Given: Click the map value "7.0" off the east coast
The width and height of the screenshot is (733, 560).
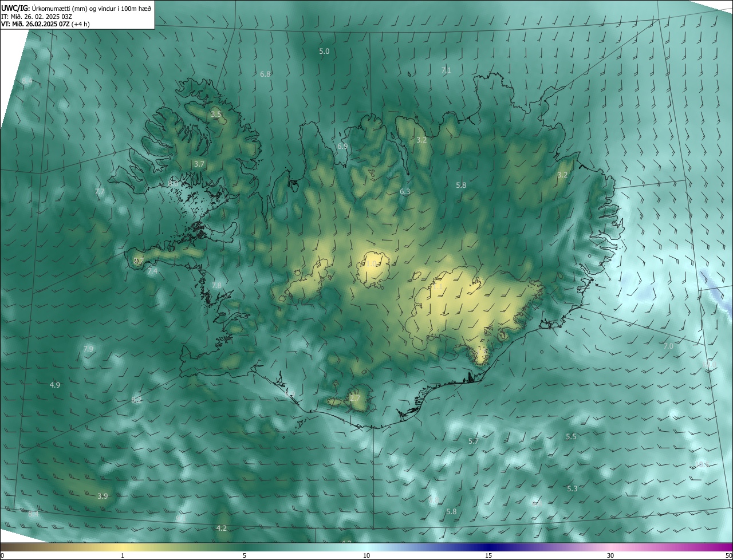Looking at the screenshot, I should pyautogui.click(x=668, y=346).
